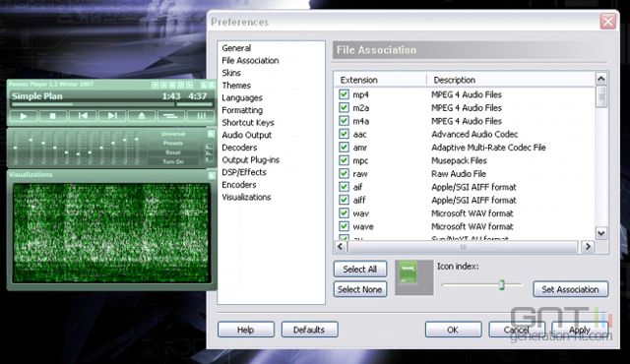Screen dimensions: 630x364
Task: Select Encoders in the sidebar
Action: coord(239,185)
